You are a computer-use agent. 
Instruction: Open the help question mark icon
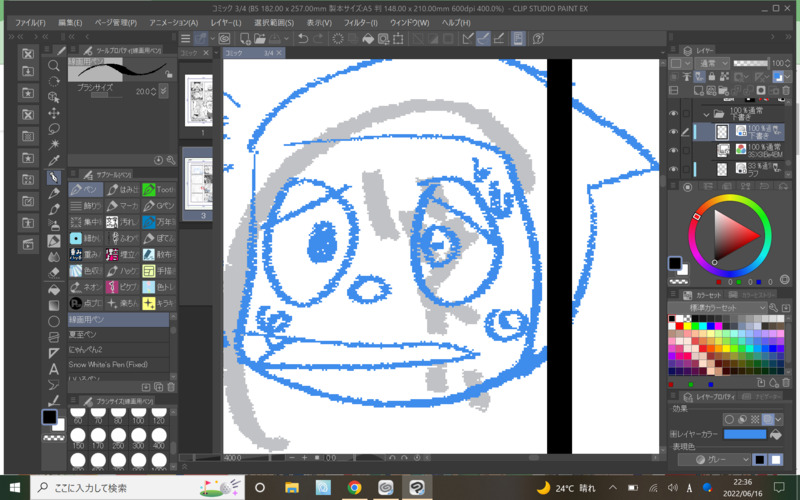(538, 38)
